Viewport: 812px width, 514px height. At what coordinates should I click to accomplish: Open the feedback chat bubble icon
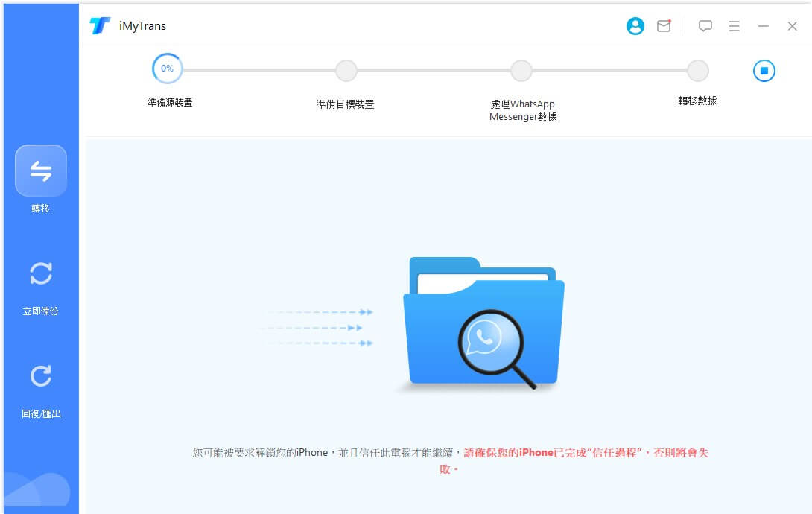(x=705, y=26)
